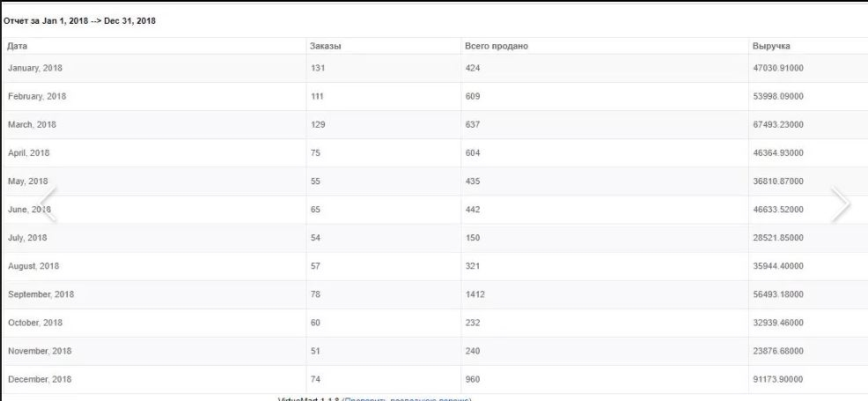The width and height of the screenshot is (868, 401).
Task: Select the 91173.90000 revenue cell
Action: (x=778, y=379)
